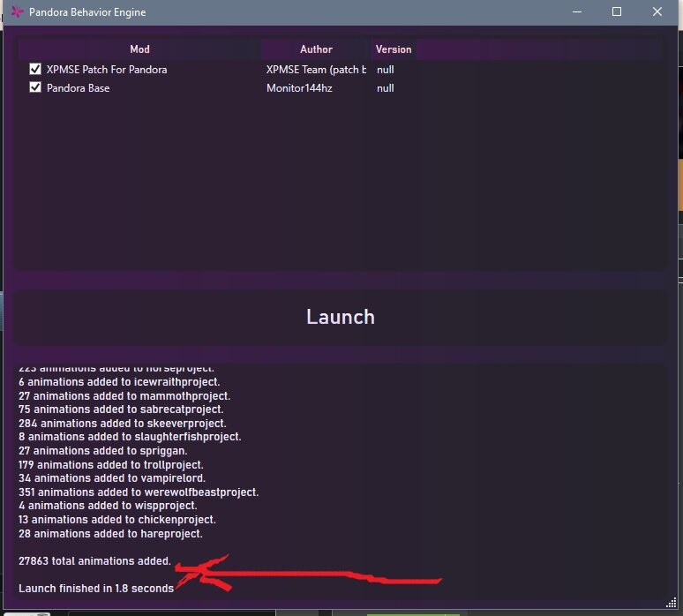Minimize the Pandora Behavior Engine window
683x616 pixels.
(577, 11)
